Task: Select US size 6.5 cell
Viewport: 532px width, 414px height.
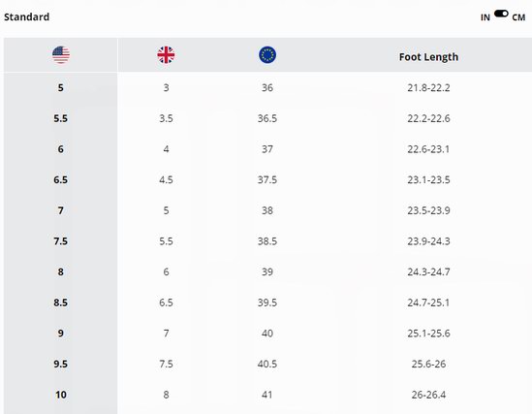Action: (x=61, y=180)
